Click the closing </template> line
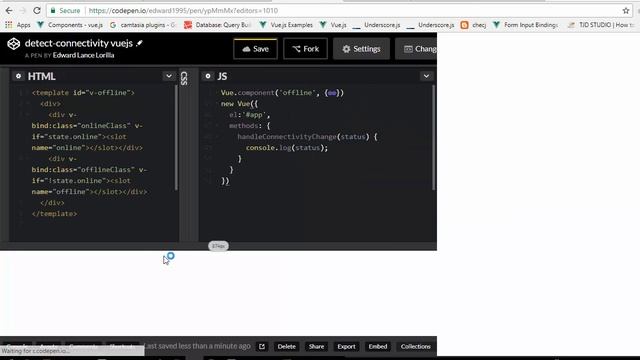 [x=54, y=213]
